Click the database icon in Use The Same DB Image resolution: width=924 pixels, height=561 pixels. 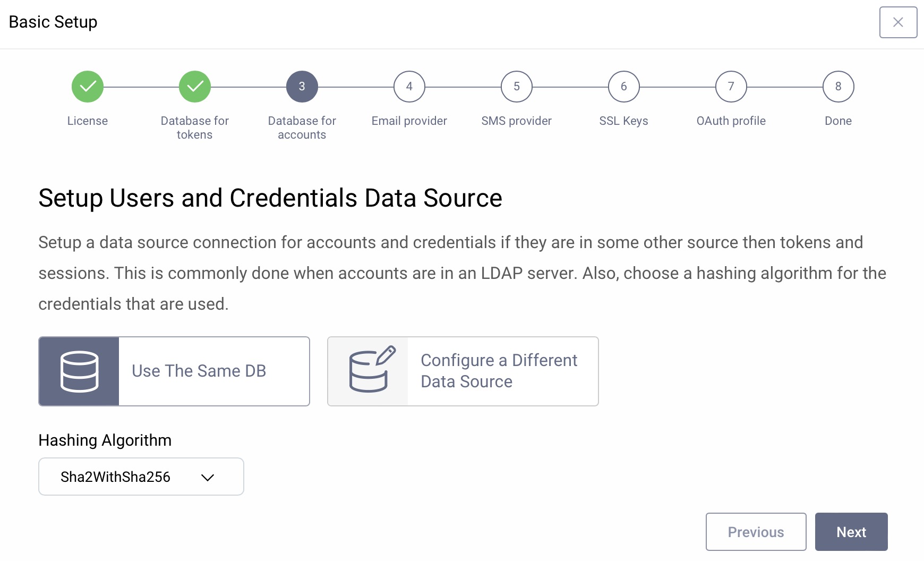79,371
